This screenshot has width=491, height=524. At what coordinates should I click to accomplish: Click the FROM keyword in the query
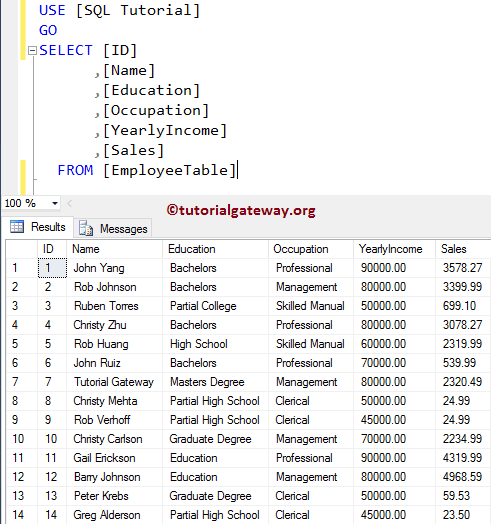[75, 170]
